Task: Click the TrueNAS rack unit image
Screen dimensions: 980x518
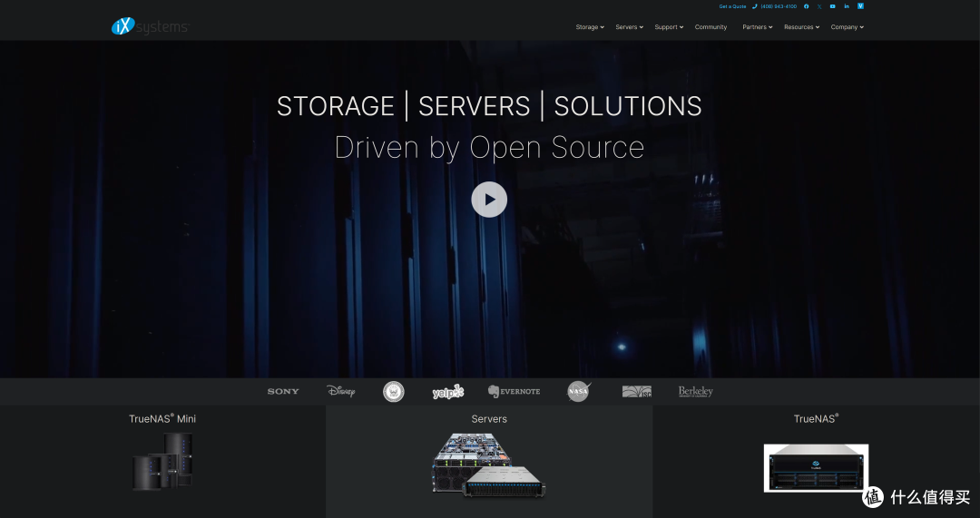Action: [817, 468]
